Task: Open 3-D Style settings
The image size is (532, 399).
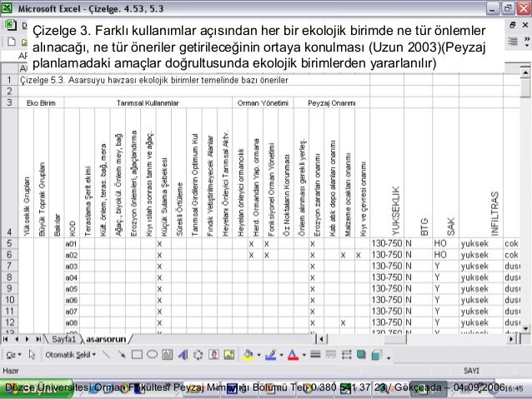Action: pos(377,355)
